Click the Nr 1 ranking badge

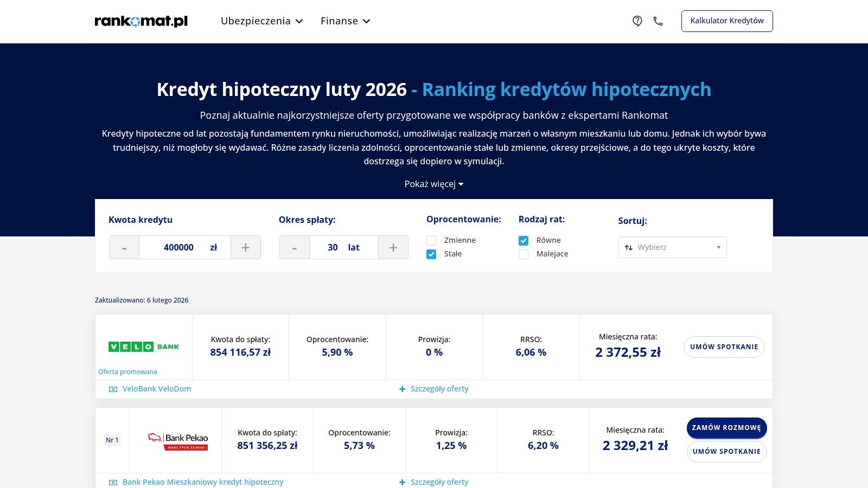pos(112,440)
